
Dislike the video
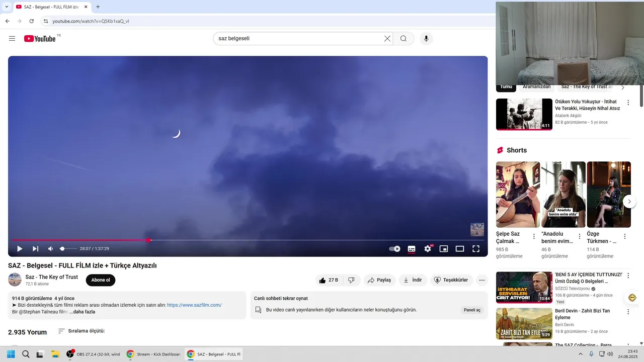pos(352,280)
